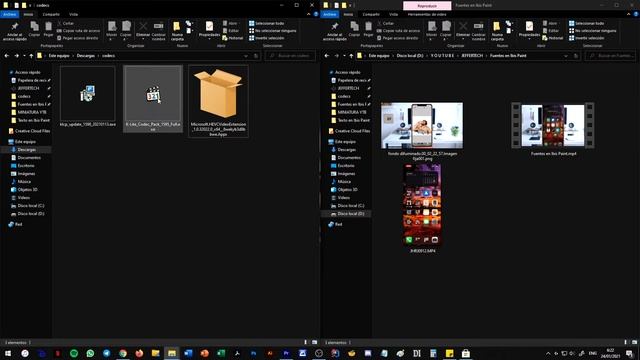
Task: Open help icon in codecs window ribbon
Action: pyautogui.click(x=316, y=14)
